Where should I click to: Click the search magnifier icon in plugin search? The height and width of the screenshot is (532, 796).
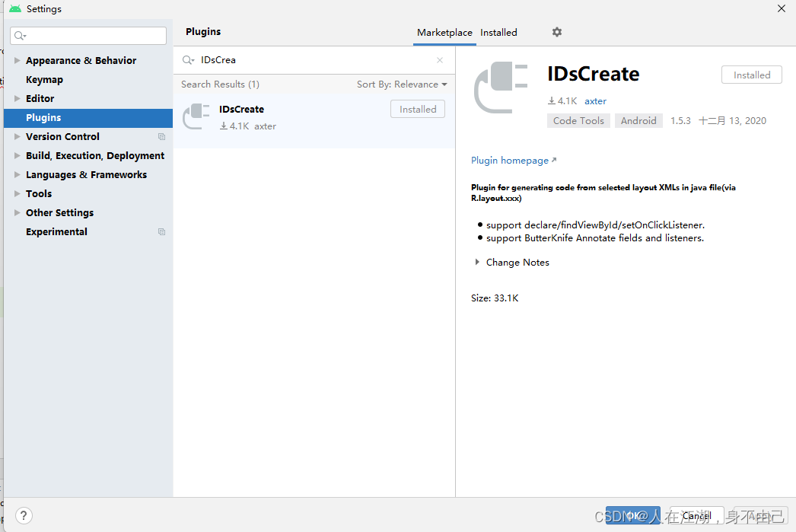tap(188, 60)
